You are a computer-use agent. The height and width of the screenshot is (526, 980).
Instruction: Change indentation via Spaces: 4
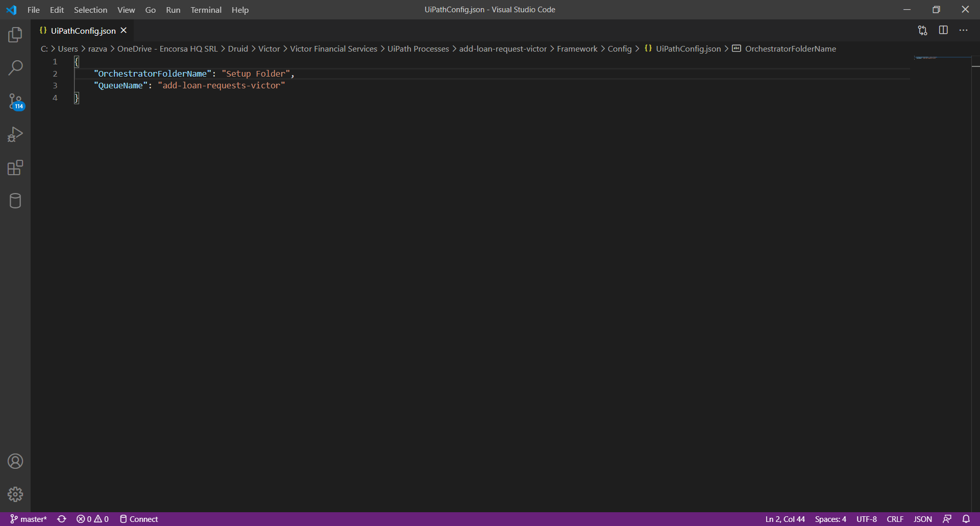tap(830, 519)
